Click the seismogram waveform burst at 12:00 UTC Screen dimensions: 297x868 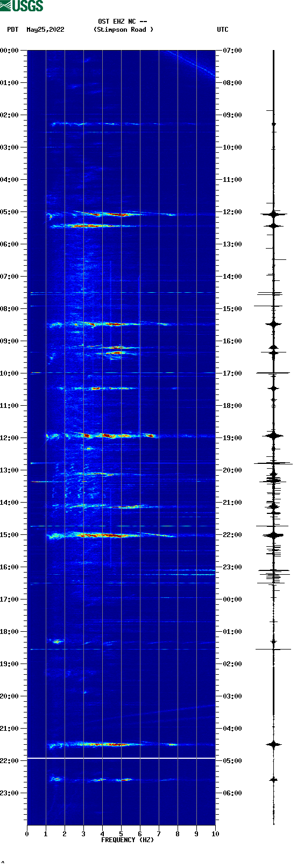(273, 214)
